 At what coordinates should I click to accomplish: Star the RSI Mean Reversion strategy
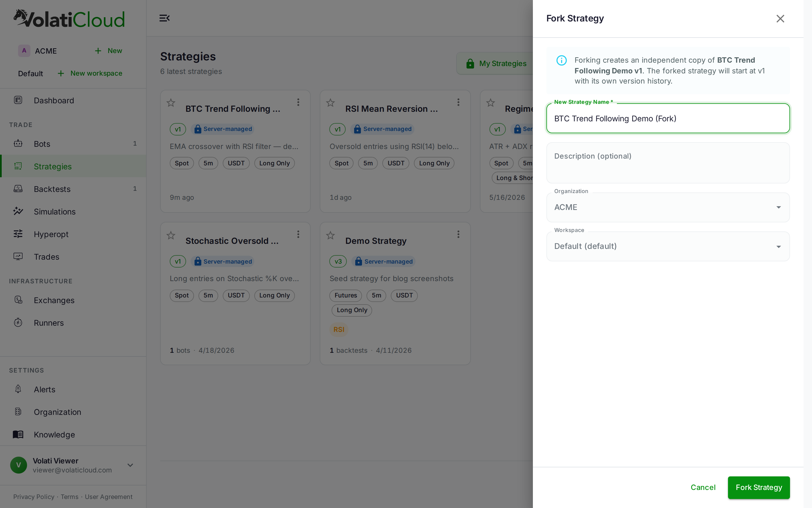click(x=330, y=102)
